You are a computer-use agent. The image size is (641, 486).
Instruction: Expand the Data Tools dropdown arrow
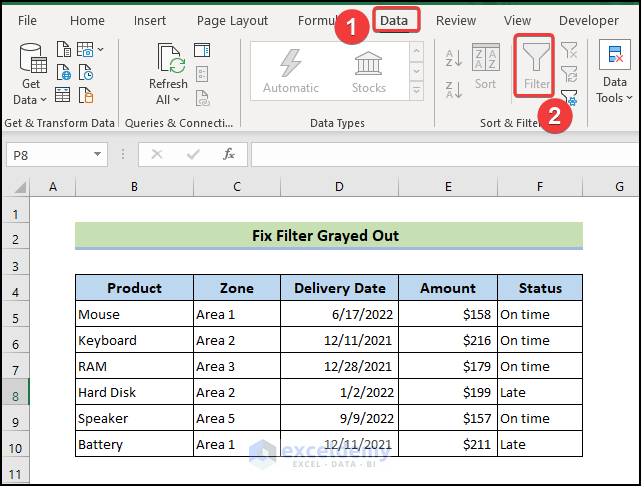628,98
